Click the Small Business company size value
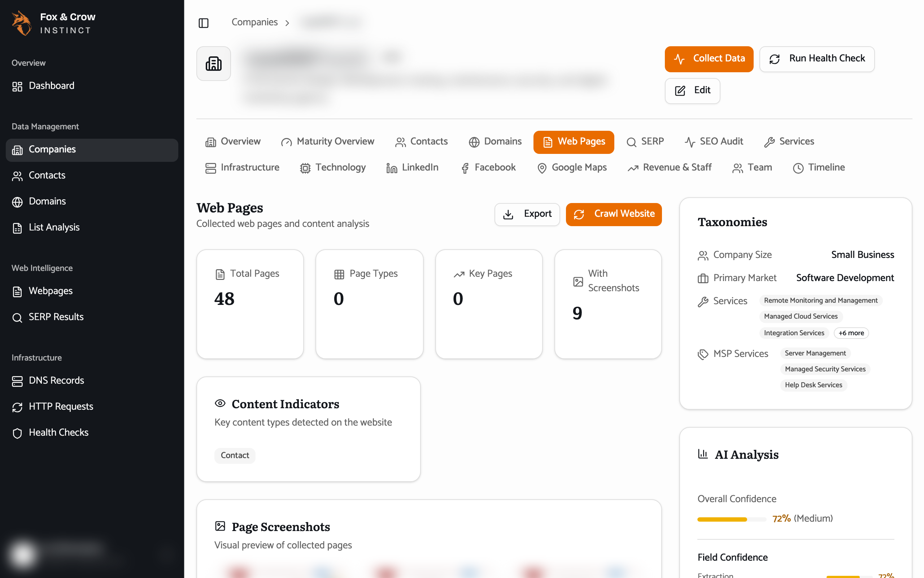Viewport: 924px width, 578px height. coord(863,255)
